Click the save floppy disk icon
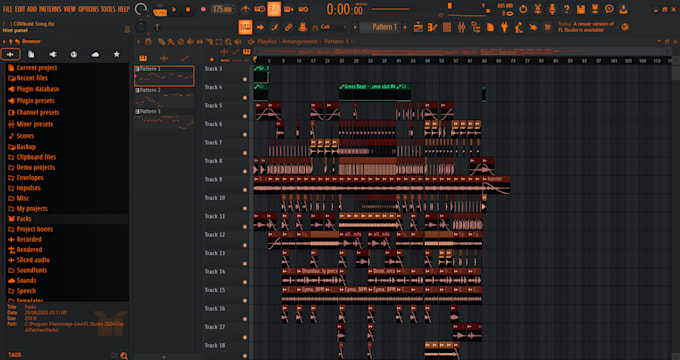The width and height of the screenshot is (680, 360). 581,9
